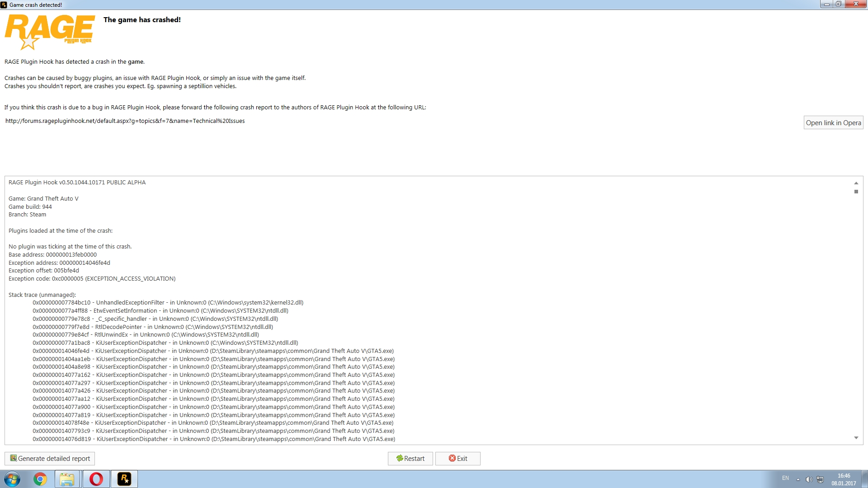Open Windows Explorer from the taskbar
The width and height of the screenshot is (868, 488).
[67, 479]
